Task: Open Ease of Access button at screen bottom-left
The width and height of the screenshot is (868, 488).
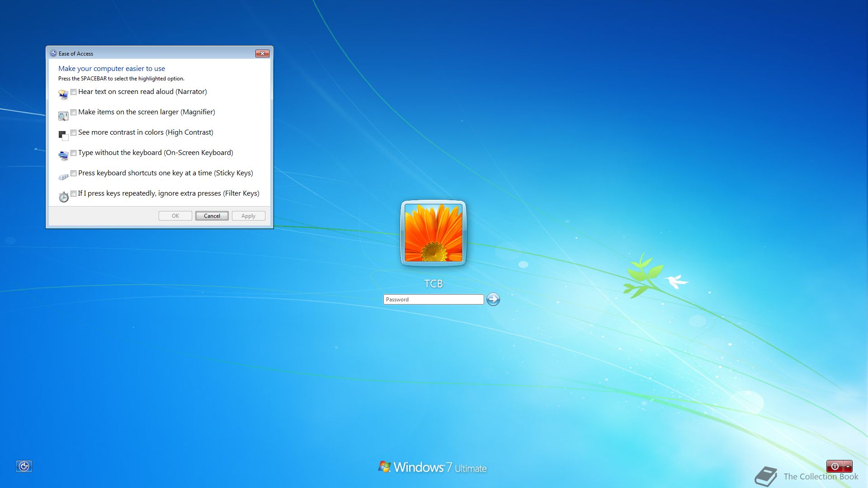Action: [24, 466]
